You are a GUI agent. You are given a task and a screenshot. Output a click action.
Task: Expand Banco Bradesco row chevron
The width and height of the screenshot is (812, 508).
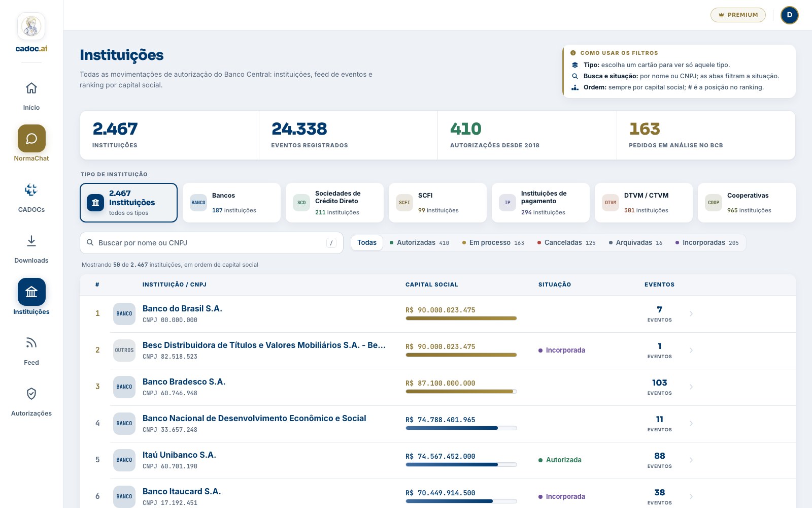point(691,387)
